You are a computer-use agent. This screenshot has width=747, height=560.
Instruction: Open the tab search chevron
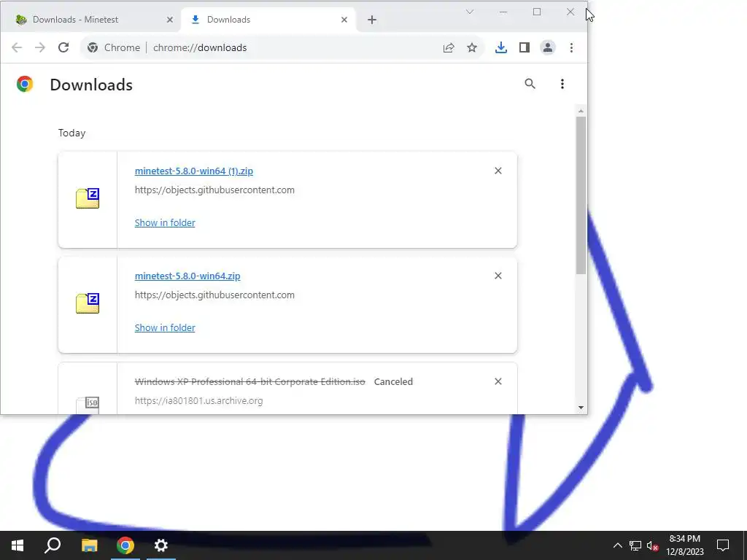(470, 12)
